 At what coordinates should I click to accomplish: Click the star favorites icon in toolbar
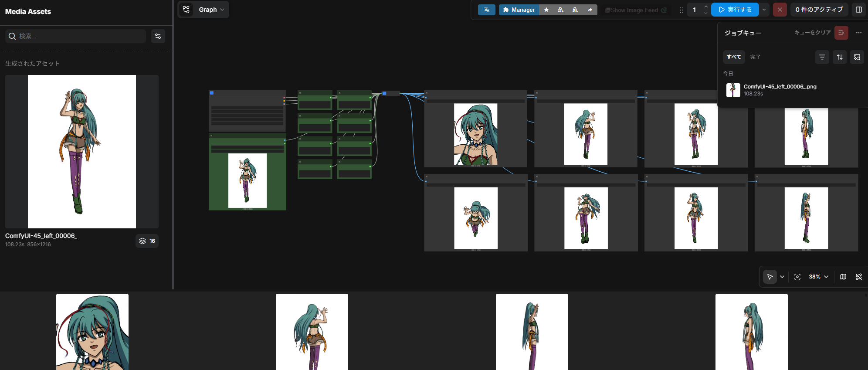pos(546,10)
